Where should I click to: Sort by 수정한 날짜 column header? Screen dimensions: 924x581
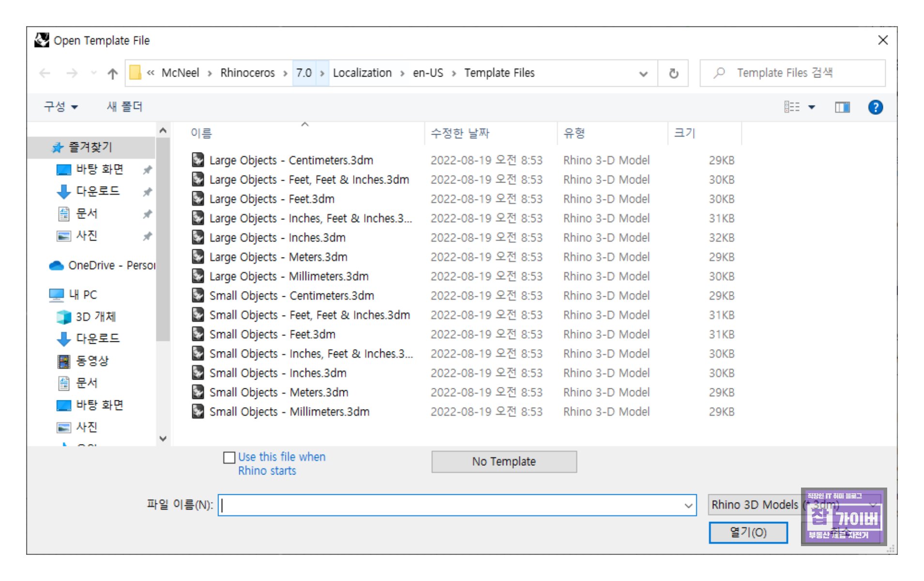(460, 133)
